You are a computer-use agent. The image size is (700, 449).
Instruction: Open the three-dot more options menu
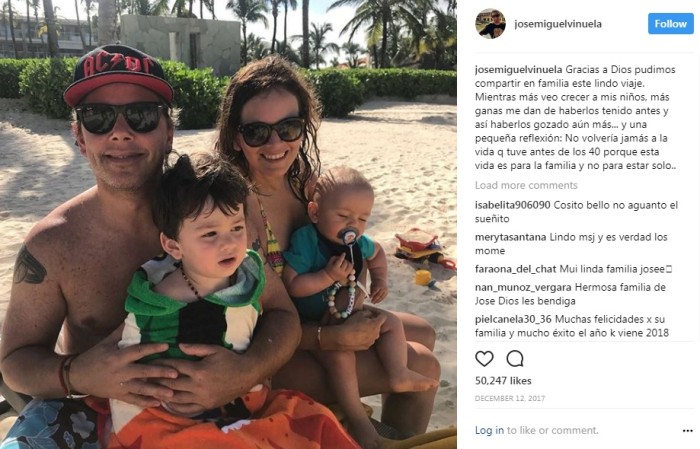coord(688,431)
